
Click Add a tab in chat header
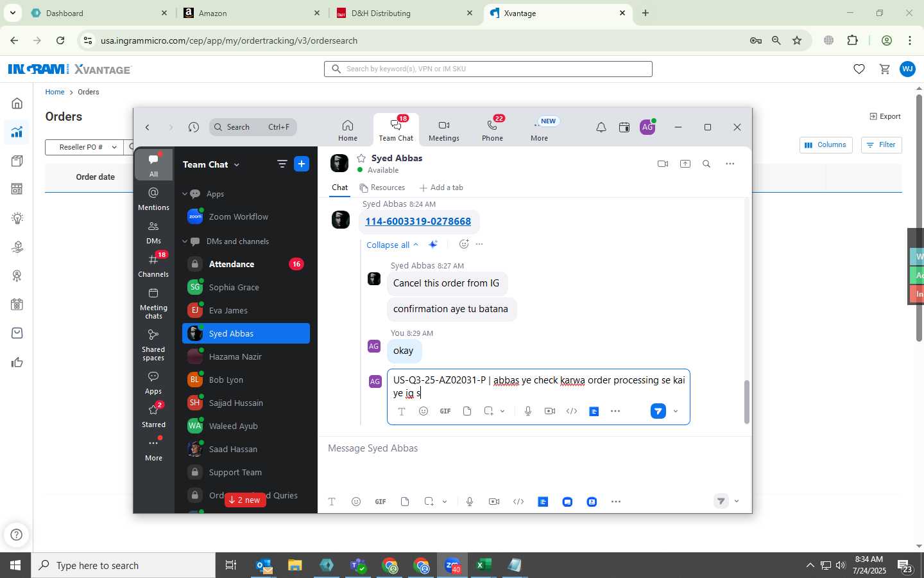point(441,188)
